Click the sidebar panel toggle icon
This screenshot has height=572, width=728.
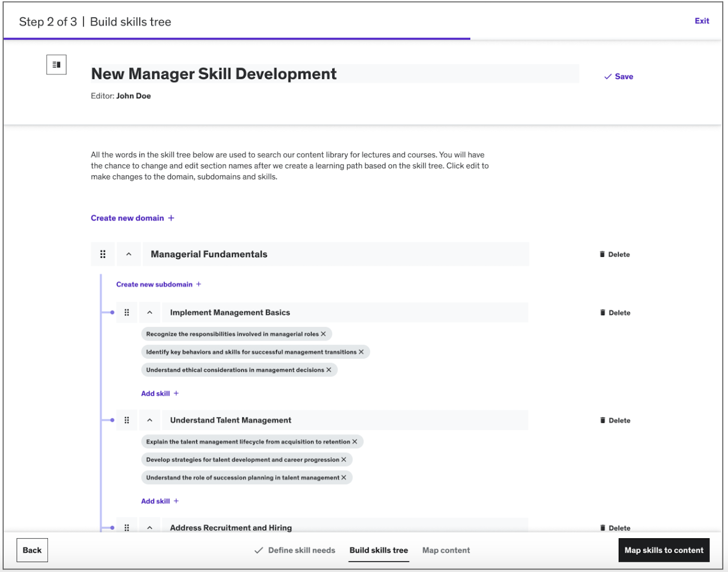pyautogui.click(x=56, y=65)
